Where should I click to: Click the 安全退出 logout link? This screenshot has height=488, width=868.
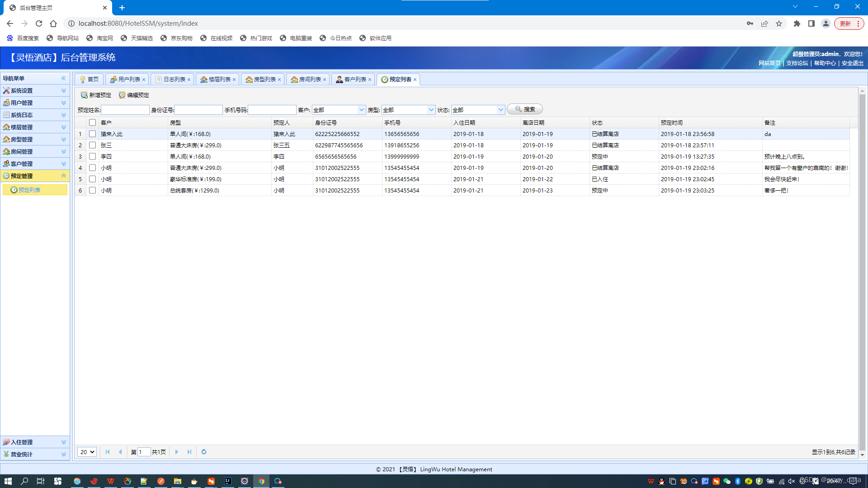tap(852, 63)
